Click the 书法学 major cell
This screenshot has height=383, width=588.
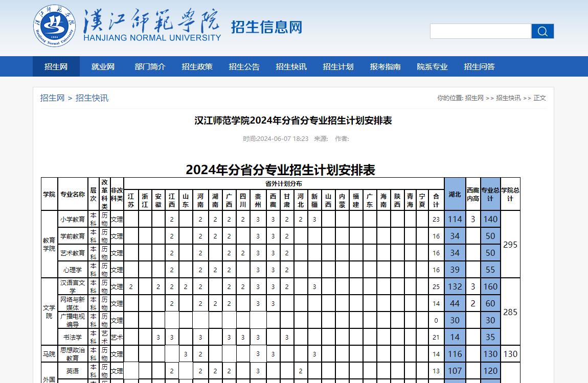[x=73, y=338]
